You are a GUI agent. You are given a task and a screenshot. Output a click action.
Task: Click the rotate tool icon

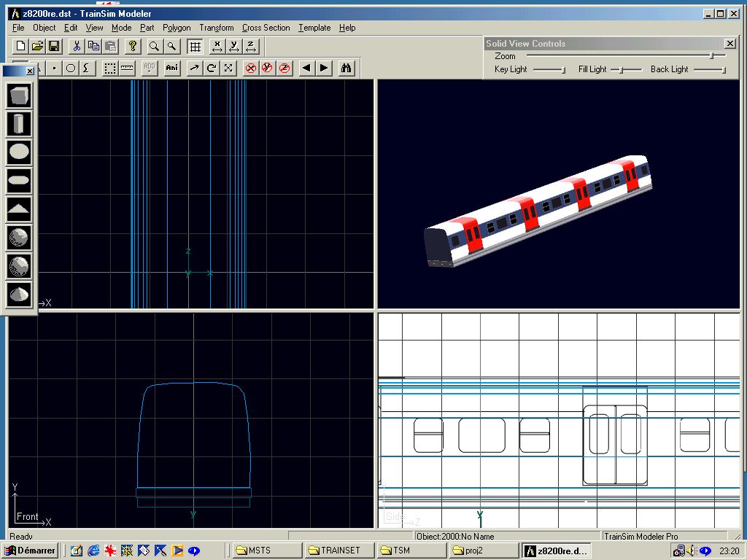coord(212,68)
